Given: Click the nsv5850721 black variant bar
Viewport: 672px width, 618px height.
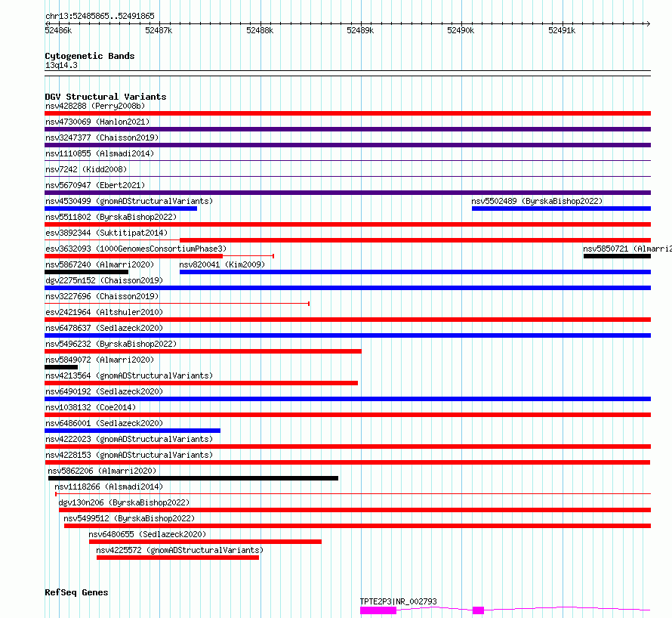Looking at the screenshot, I should click(x=617, y=256).
